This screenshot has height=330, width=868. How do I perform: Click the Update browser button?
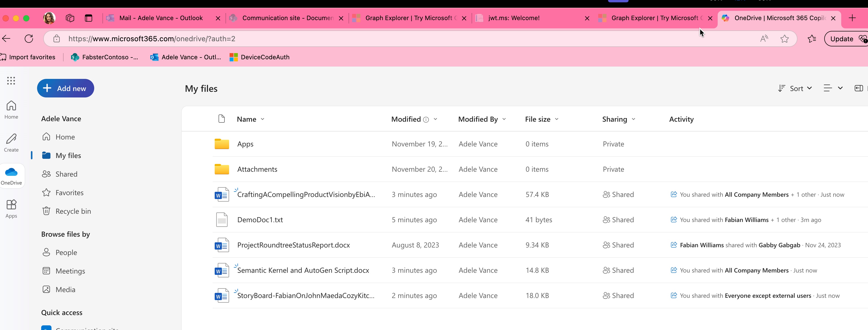click(843, 38)
